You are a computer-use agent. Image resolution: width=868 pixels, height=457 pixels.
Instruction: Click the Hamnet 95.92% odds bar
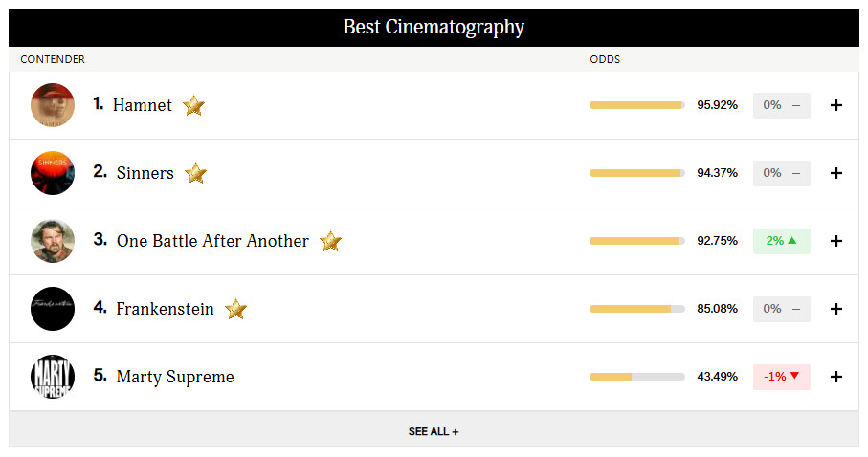click(x=637, y=105)
